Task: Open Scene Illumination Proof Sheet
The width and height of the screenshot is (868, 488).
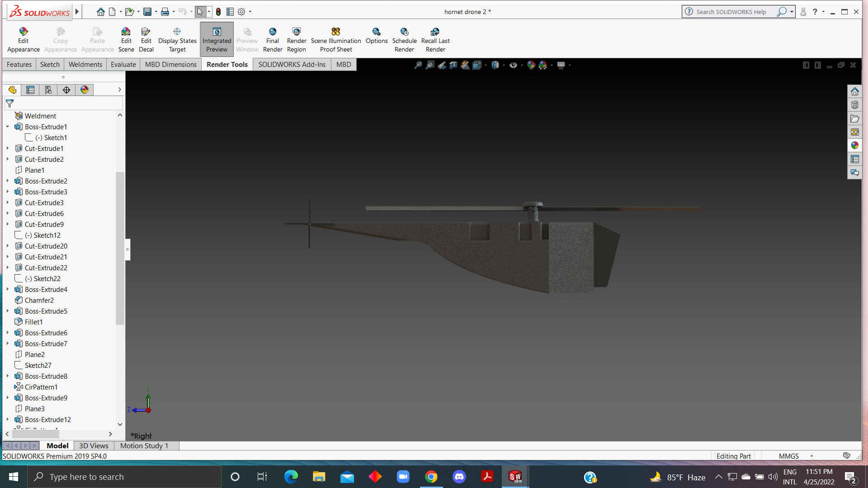Action: click(x=335, y=32)
